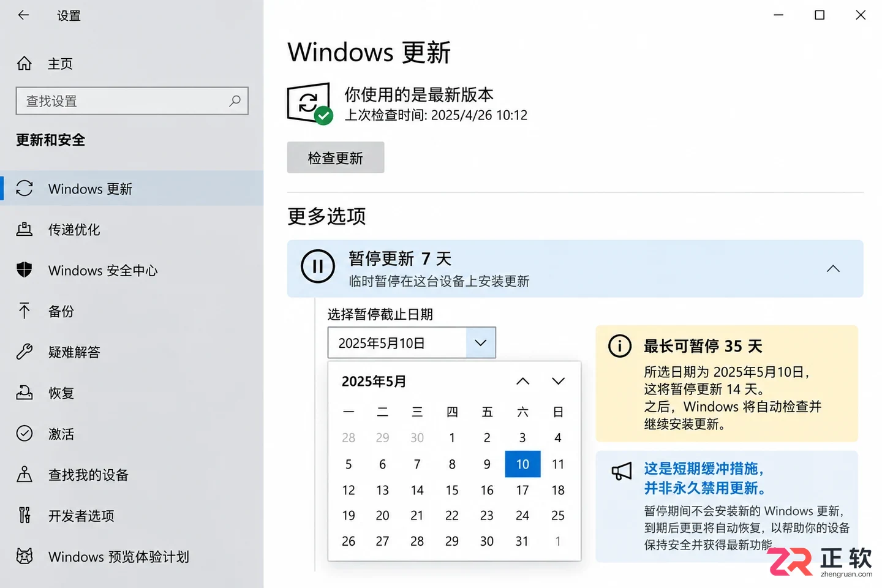Click the update status icon with checkmark
The image size is (882, 588).
coord(310,103)
